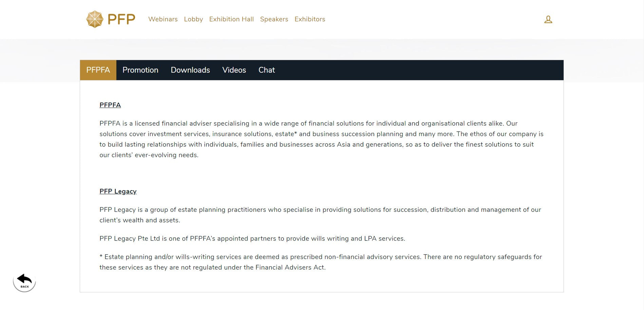
Task: Click the underlined PFPFA heading
Action: point(110,105)
